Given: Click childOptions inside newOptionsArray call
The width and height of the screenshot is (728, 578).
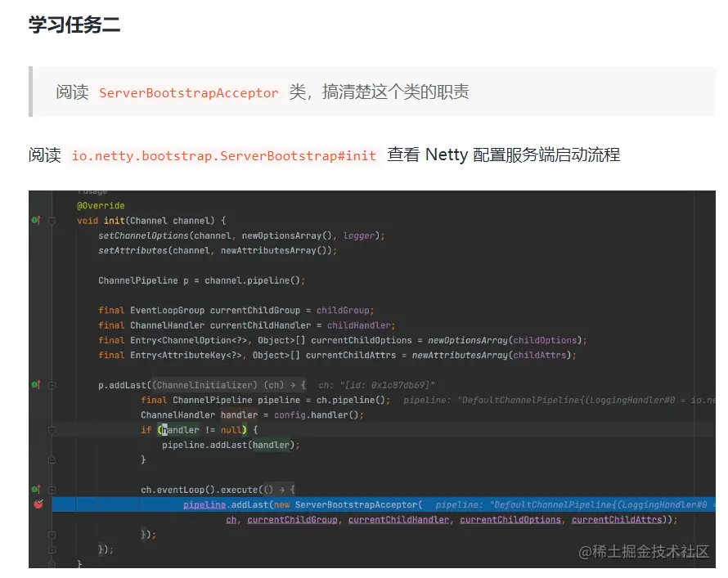Looking at the screenshot, I should coord(545,340).
